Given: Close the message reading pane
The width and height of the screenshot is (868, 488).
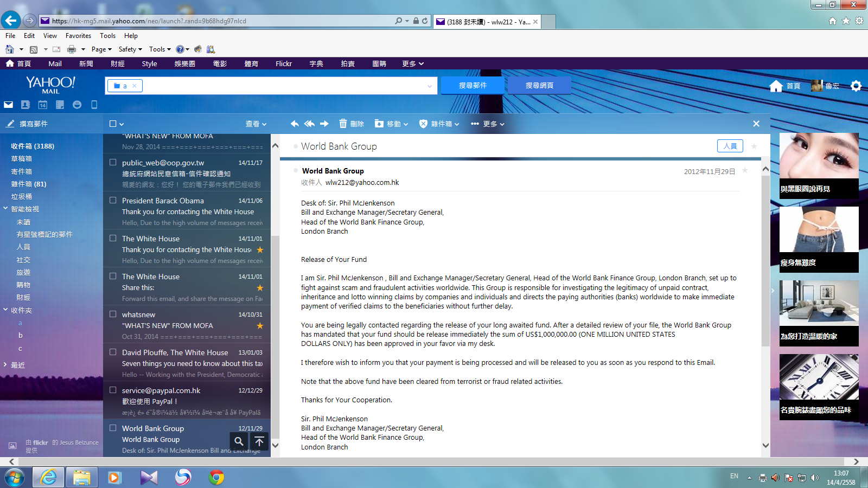Looking at the screenshot, I should click(x=756, y=124).
